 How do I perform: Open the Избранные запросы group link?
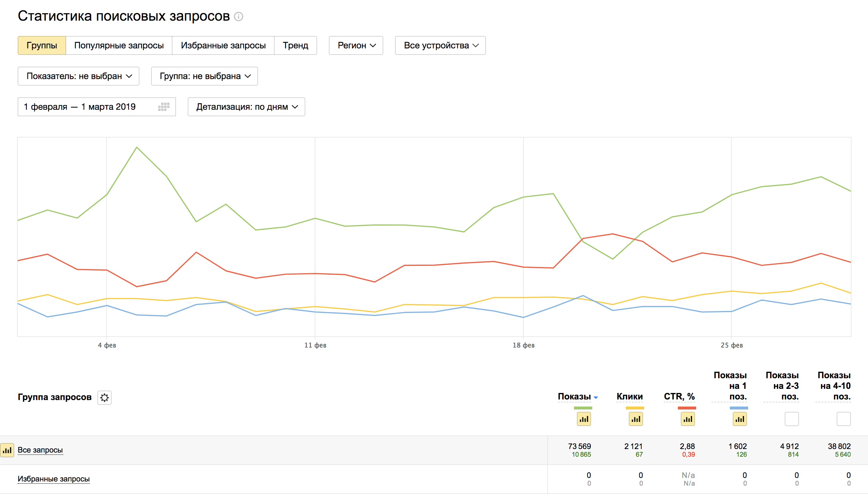tap(54, 479)
